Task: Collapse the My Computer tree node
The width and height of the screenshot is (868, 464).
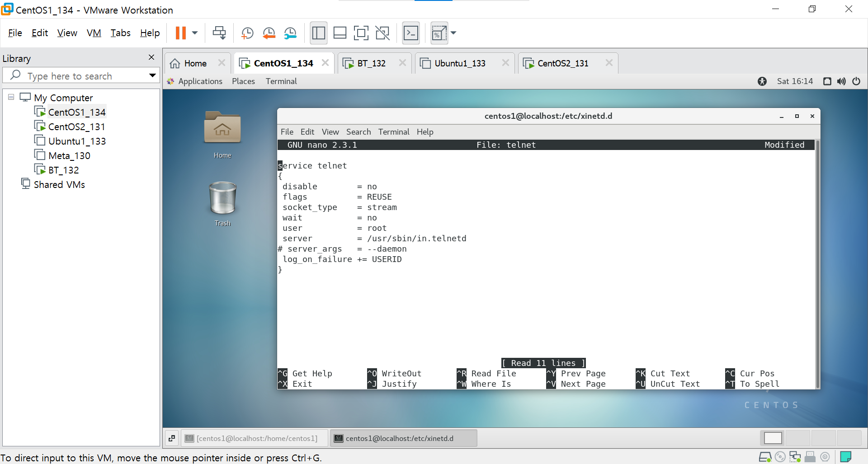Action: (11, 97)
